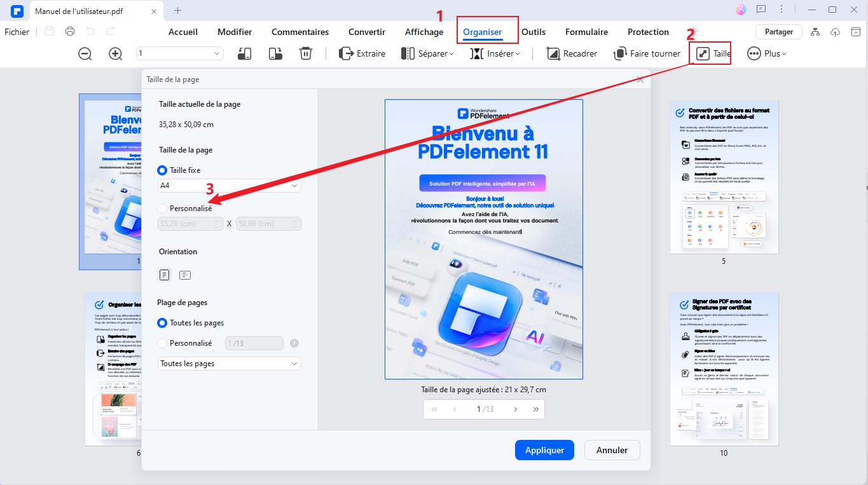
Task: Click the PDFelement app logo
Action: [x=17, y=11]
